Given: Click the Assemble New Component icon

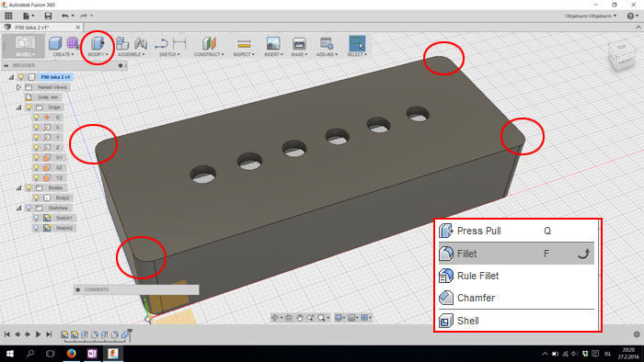Looking at the screenshot, I should tap(122, 43).
